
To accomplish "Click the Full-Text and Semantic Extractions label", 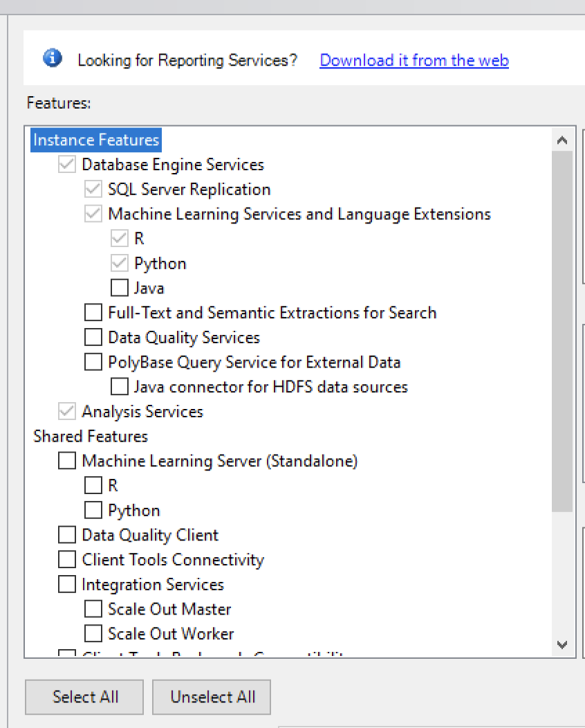I will (x=272, y=313).
